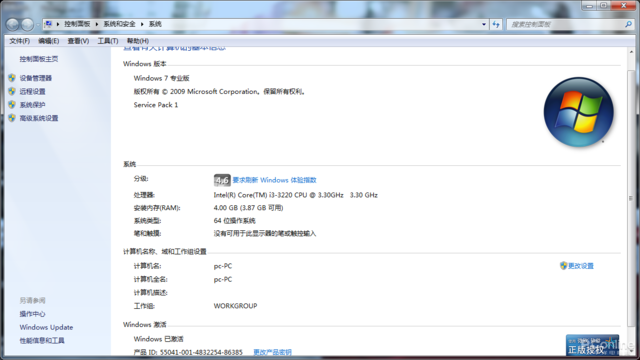Open the 工具(T) menu
This screenshot has height=360, width=640.
click(x=108, y=41)
